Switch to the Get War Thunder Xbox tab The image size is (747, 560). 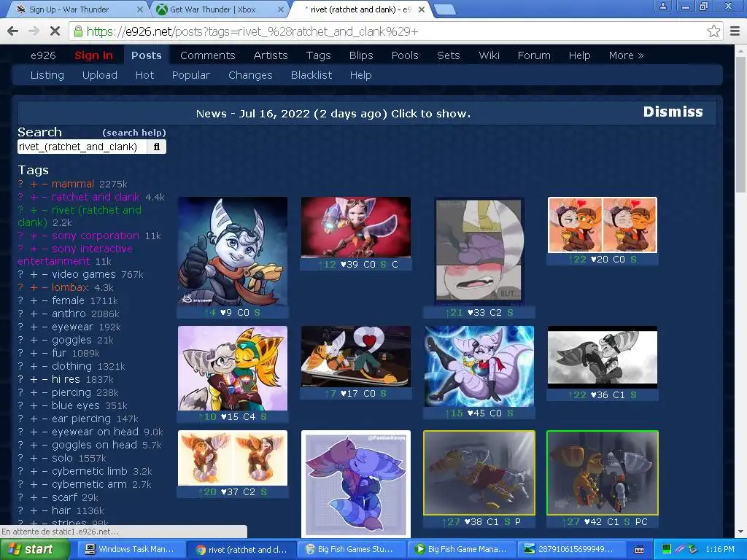(219, 9)
